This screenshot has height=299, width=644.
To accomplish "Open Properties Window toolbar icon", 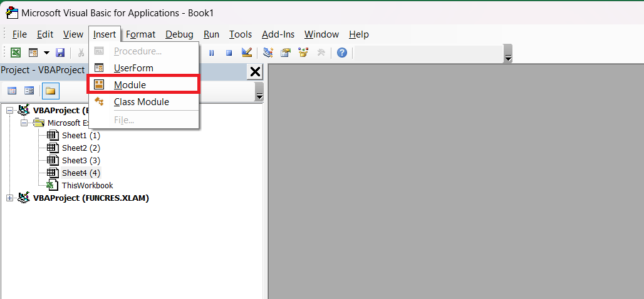I will [x=286, y=53].
